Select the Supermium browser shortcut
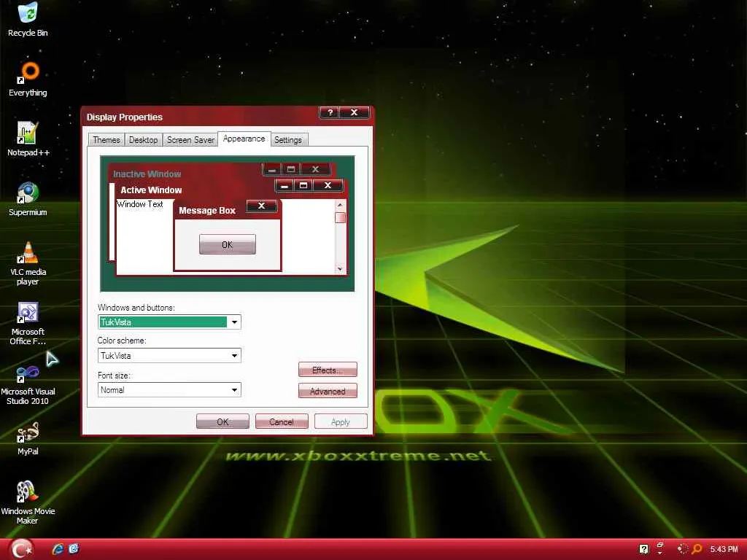 click(x=28, y=199)
